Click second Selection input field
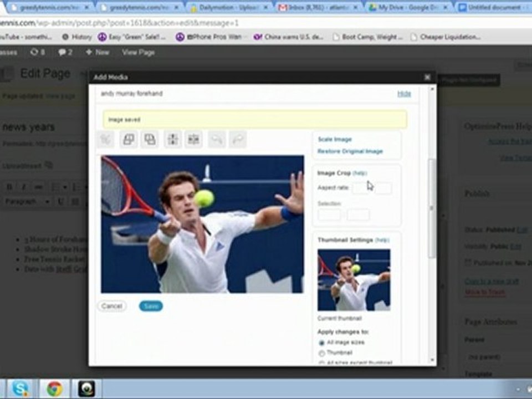Screen dimensions: 532x399 click(359, 215)
